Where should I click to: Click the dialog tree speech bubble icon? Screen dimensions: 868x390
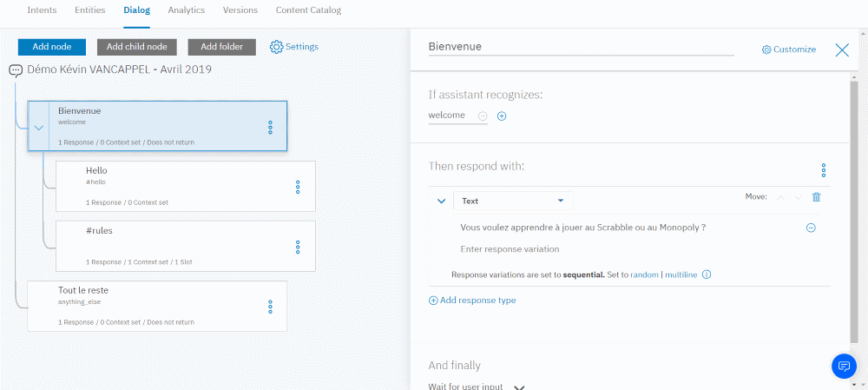16,70
